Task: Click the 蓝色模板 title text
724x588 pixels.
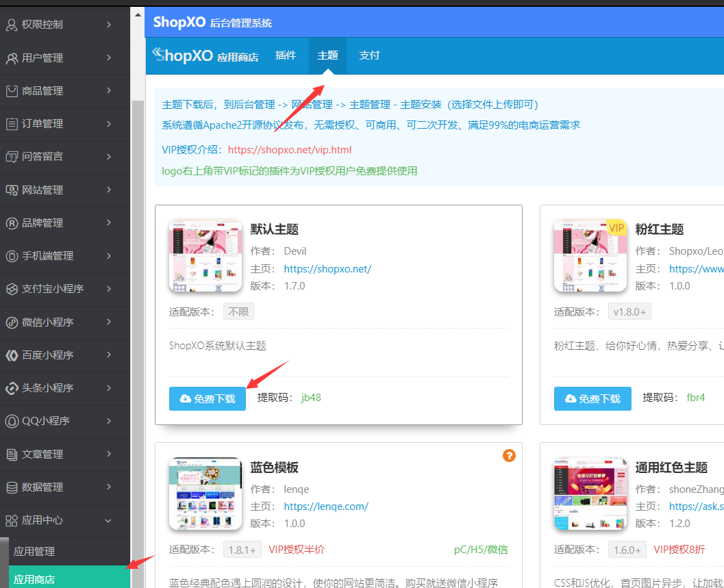Action: coord(274,468)
